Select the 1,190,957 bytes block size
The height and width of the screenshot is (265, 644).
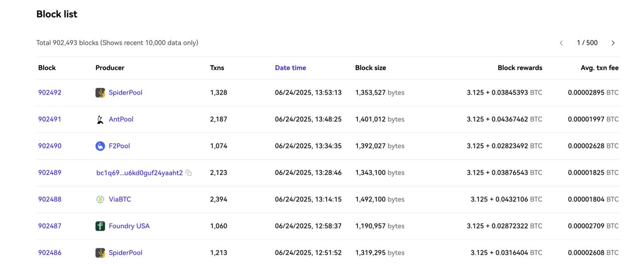pyautogui.click(x=380, y=226)
